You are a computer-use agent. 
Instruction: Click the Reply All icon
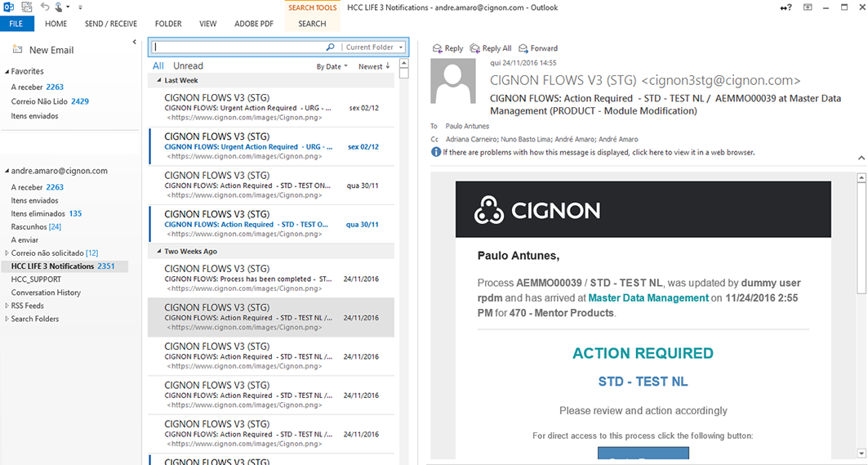474,48
